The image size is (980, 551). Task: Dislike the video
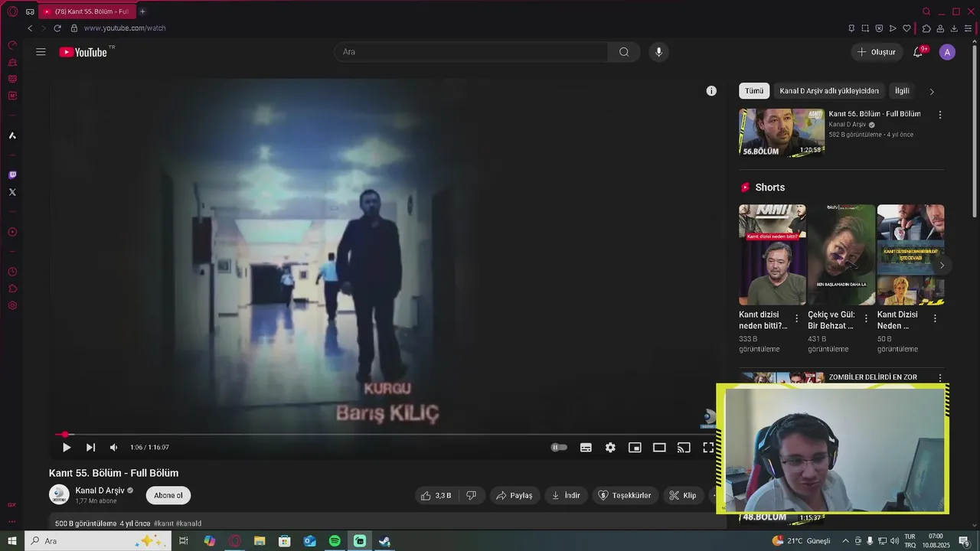click(x=471, y=495)
